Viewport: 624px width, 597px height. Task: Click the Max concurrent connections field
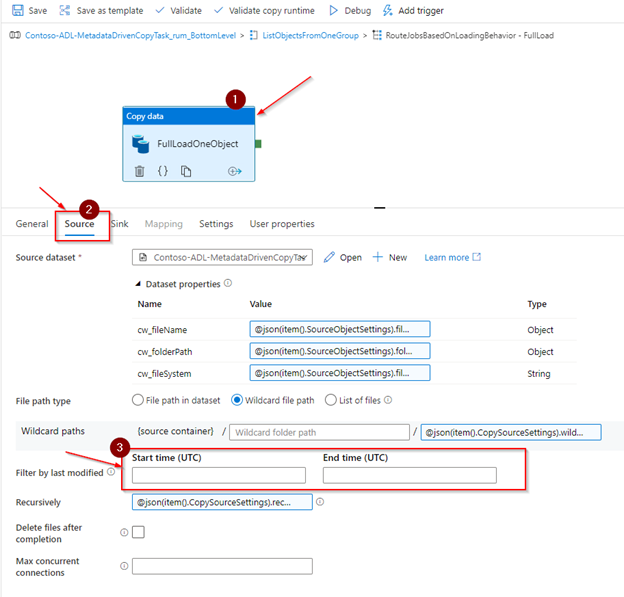(222, 566)
